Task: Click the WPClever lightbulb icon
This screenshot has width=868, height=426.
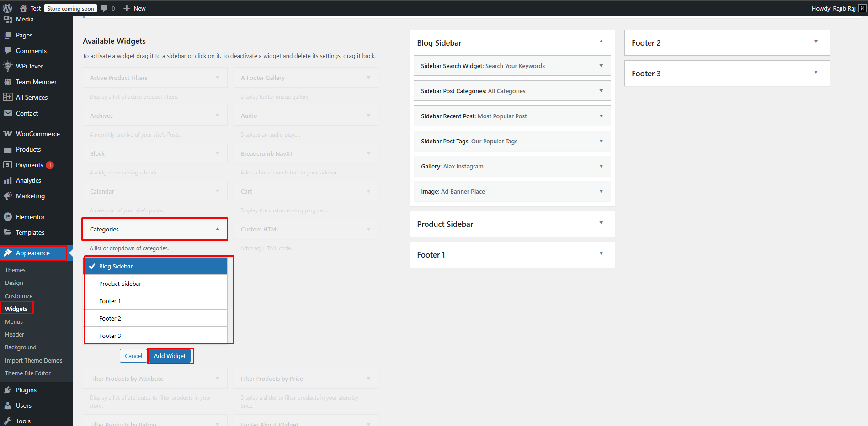Action: point(8,66)
